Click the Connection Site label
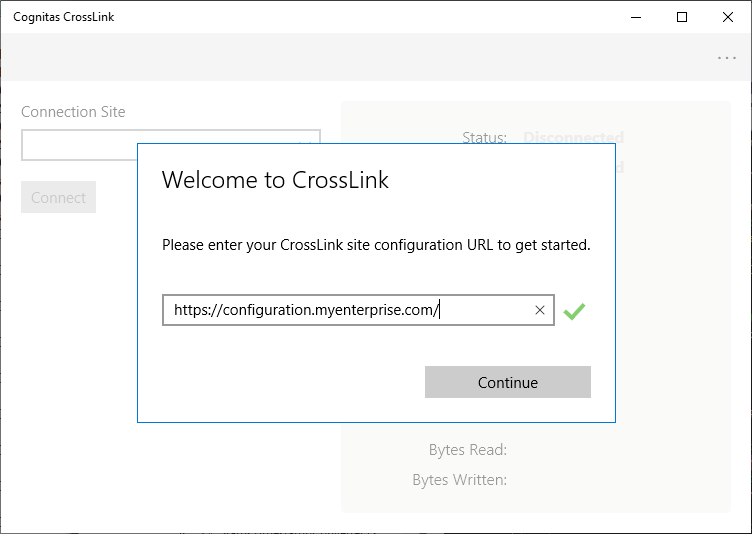This screenshot has width=752, height=534. 73,112
